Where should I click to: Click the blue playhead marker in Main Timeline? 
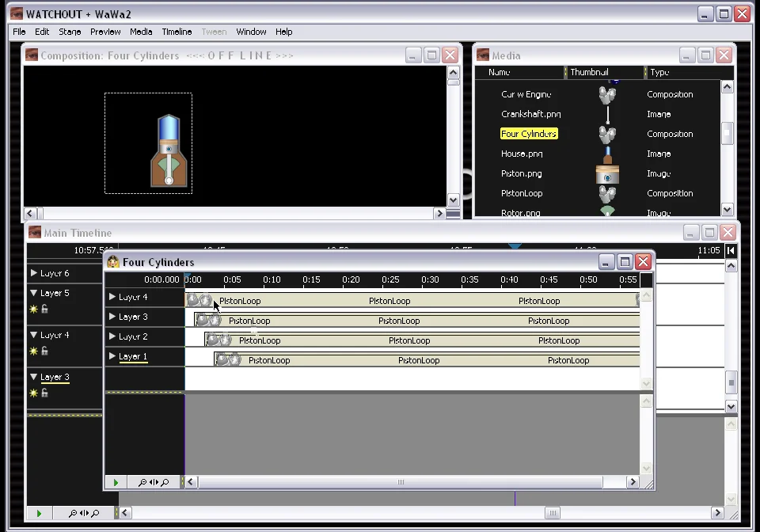pyautogui.click(x=515, y=247)
